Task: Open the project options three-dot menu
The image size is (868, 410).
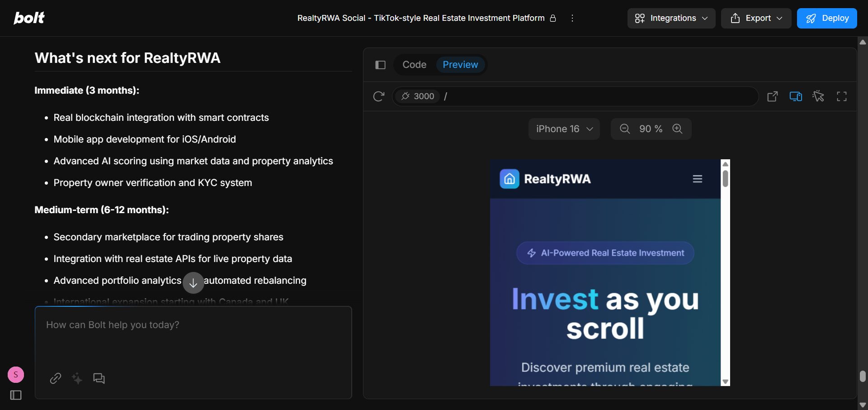Action: click(x=572, y=18)
